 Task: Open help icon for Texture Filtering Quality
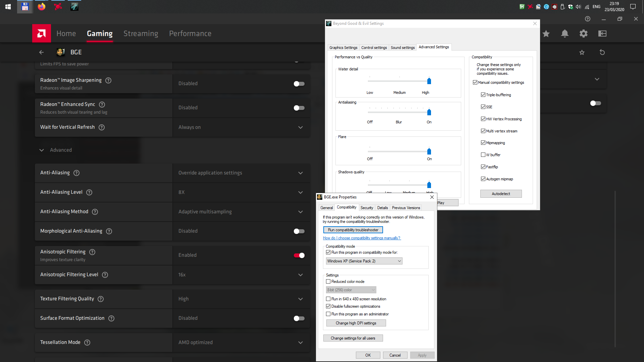(x=101, y=299)
